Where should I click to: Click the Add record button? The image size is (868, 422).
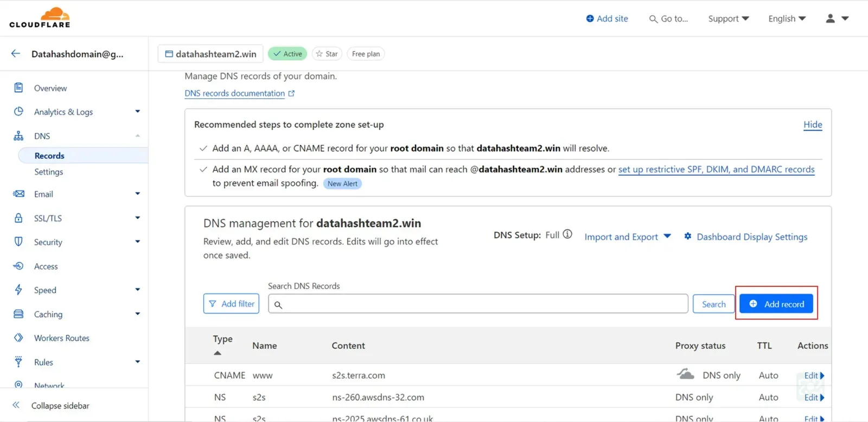coord(776,304)
